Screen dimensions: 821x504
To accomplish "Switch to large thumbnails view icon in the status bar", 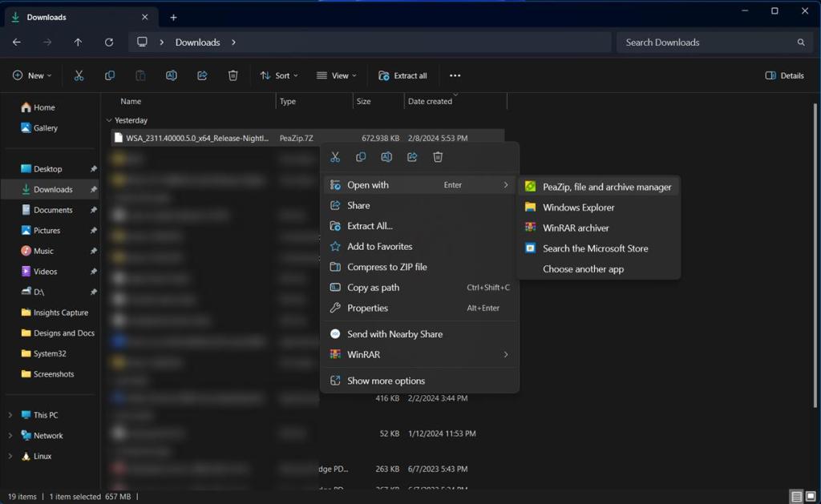I will tap(811, 496).
